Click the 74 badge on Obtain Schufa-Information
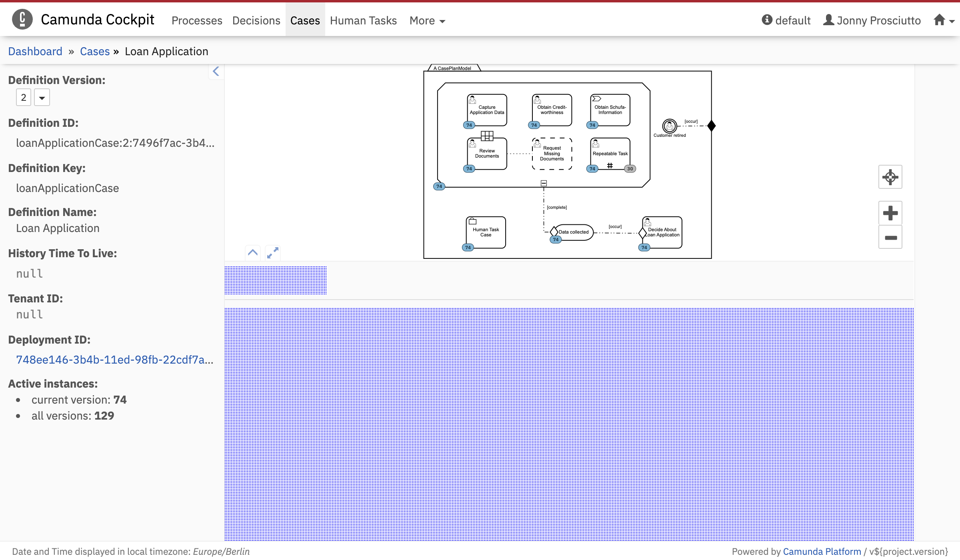Screen dimensions: 960x560 click(x=592, y=125)
